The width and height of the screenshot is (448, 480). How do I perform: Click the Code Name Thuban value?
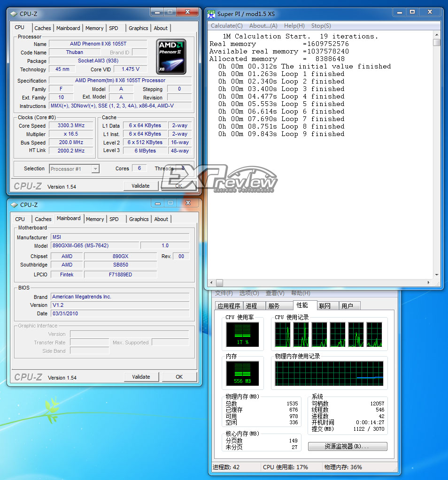point(75,53)
